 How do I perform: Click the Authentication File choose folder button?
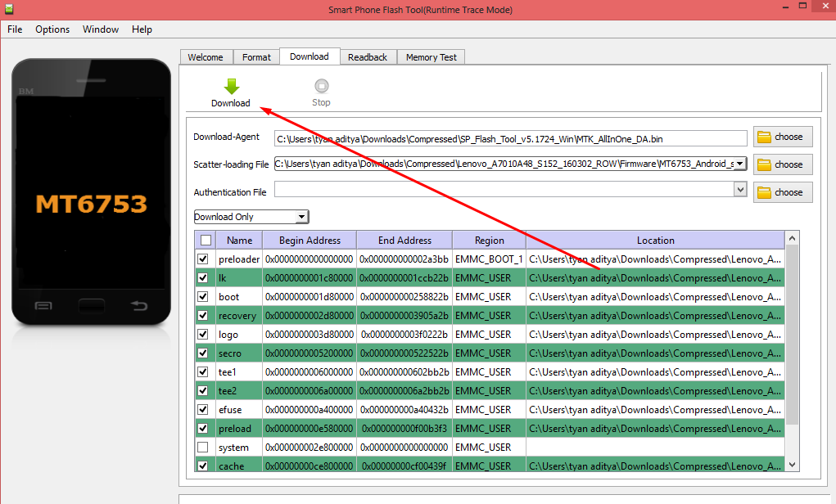click(783, 192)
